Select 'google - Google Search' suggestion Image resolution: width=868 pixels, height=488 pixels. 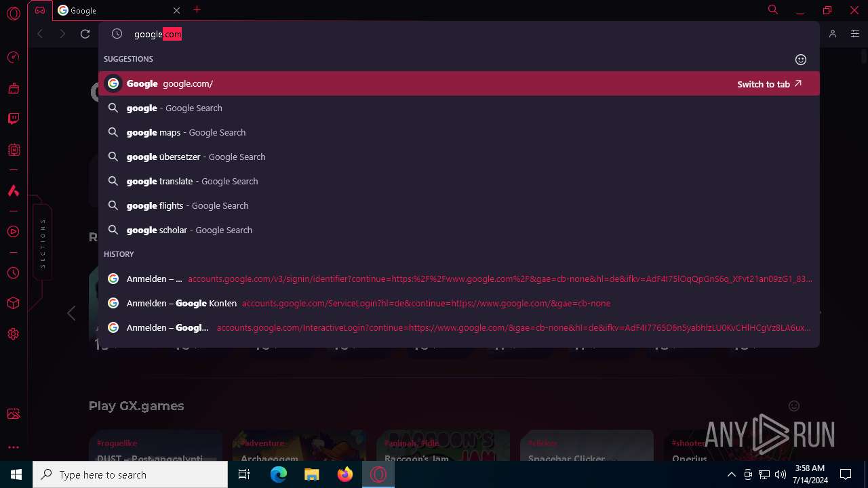[459, 108]
